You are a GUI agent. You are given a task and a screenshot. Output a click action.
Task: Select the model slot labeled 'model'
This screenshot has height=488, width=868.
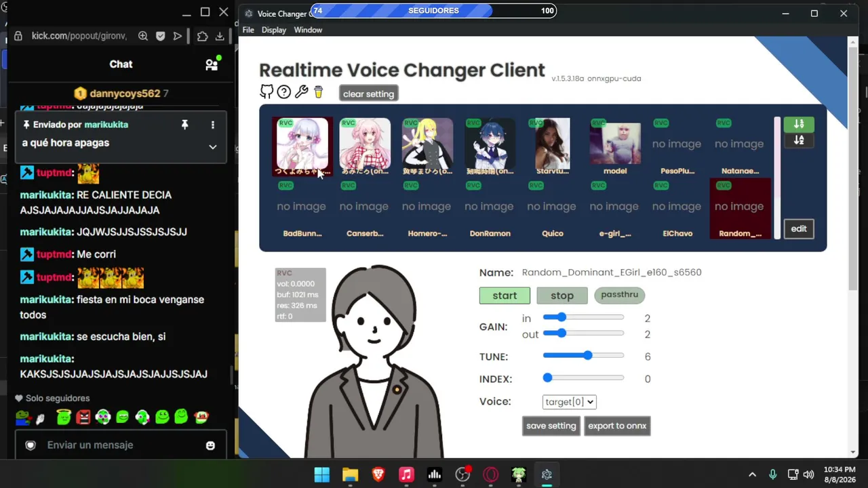pos(615,146)
